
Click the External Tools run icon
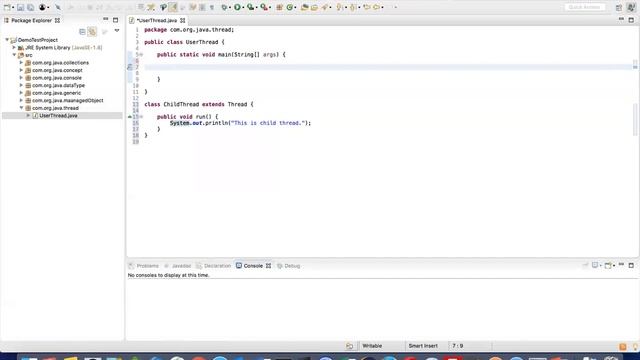pos(264,7)
